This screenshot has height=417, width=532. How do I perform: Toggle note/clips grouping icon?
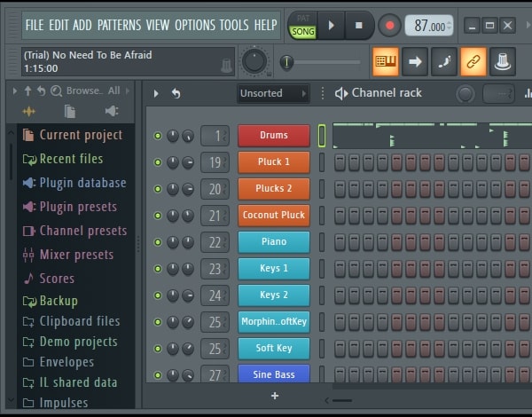(x=444, y=61)
